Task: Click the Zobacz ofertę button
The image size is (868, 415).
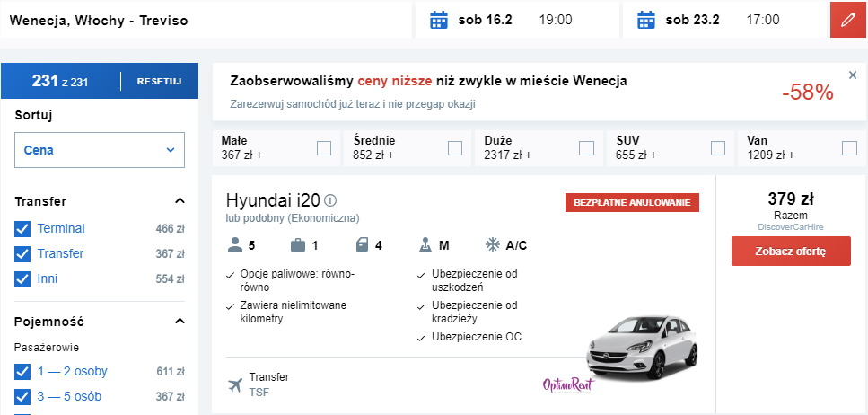Action: coord(791,251)
